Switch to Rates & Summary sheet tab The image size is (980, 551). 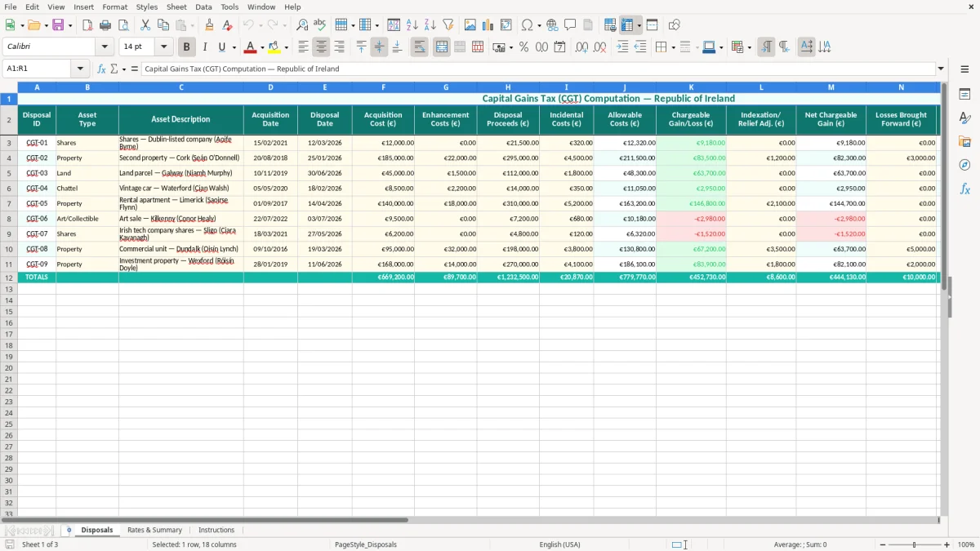[154, 530]
